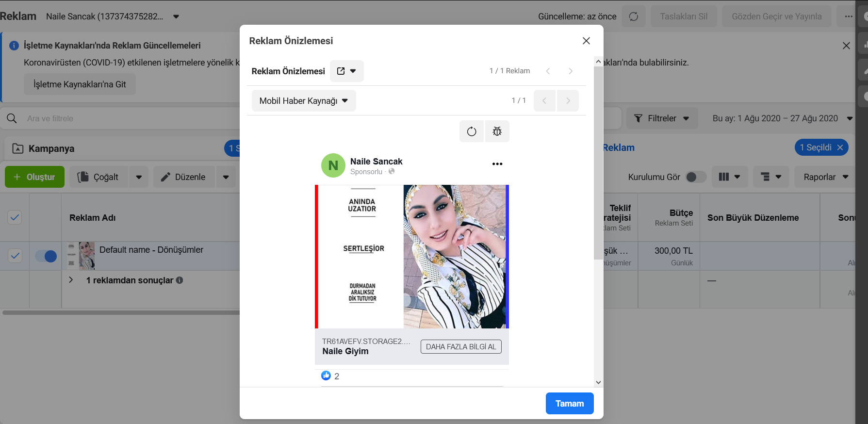Open the Mobil Haber Kaynağı dropdown

click(304, 101)
